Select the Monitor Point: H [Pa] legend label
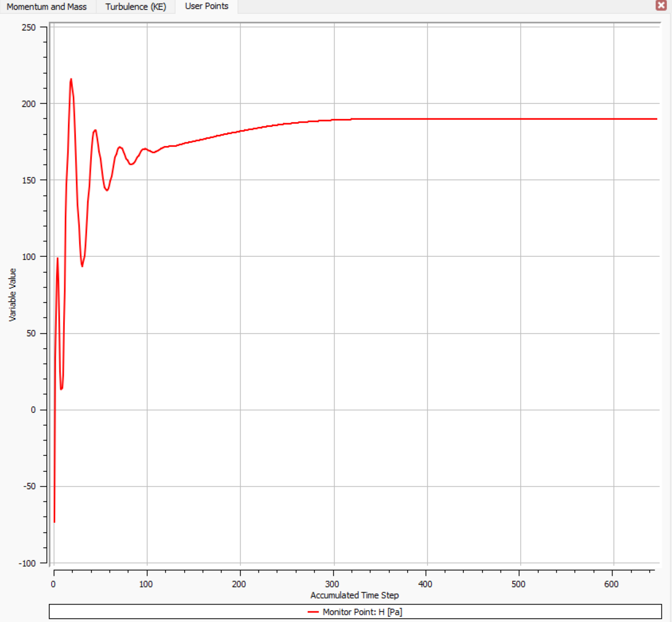 pos(363,612)
